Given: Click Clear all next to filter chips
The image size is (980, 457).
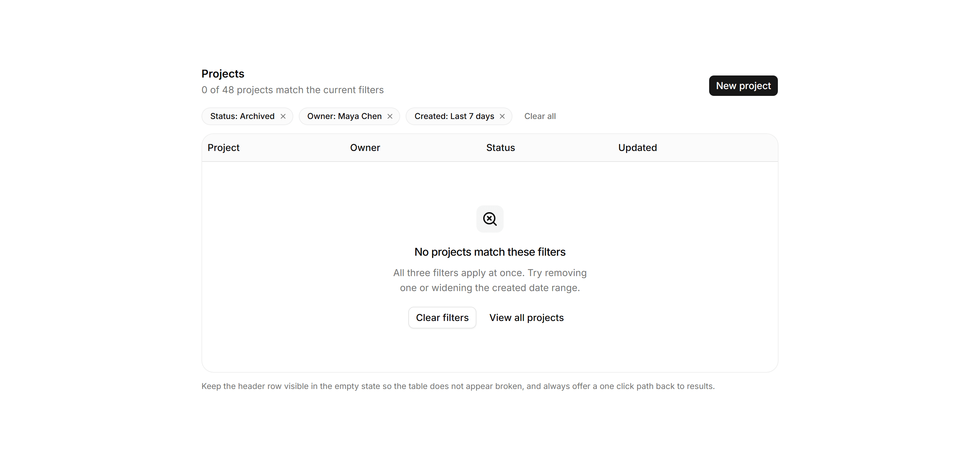Looking at the screenshot, I should 540,116.
